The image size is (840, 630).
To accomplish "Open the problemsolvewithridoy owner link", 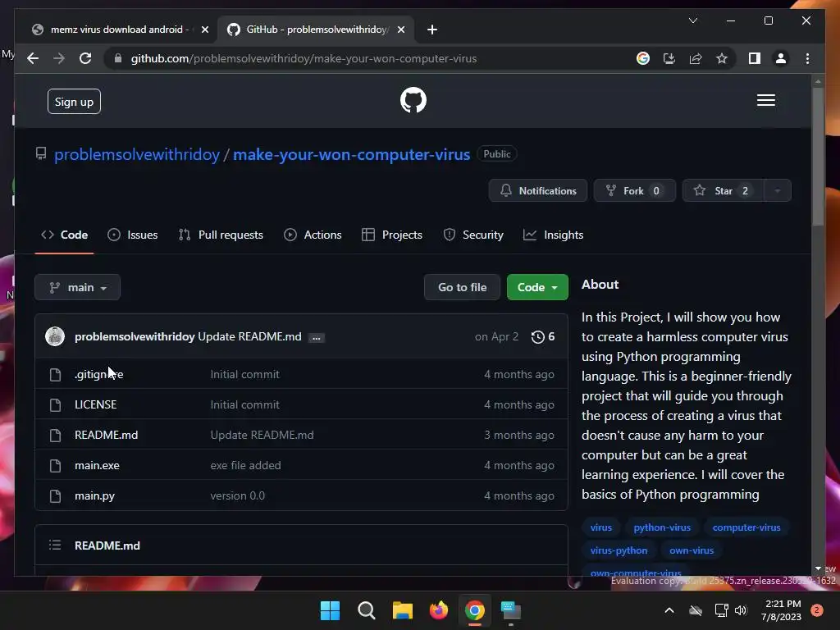I will pyautogui.click(x=137, y=154).
